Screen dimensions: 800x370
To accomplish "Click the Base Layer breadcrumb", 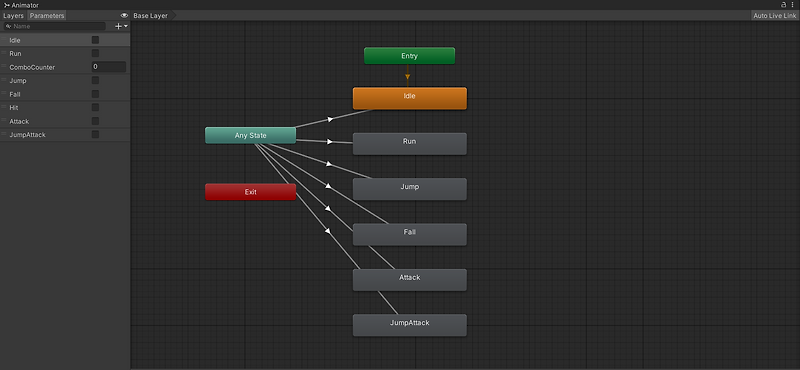I will [151, 16].
